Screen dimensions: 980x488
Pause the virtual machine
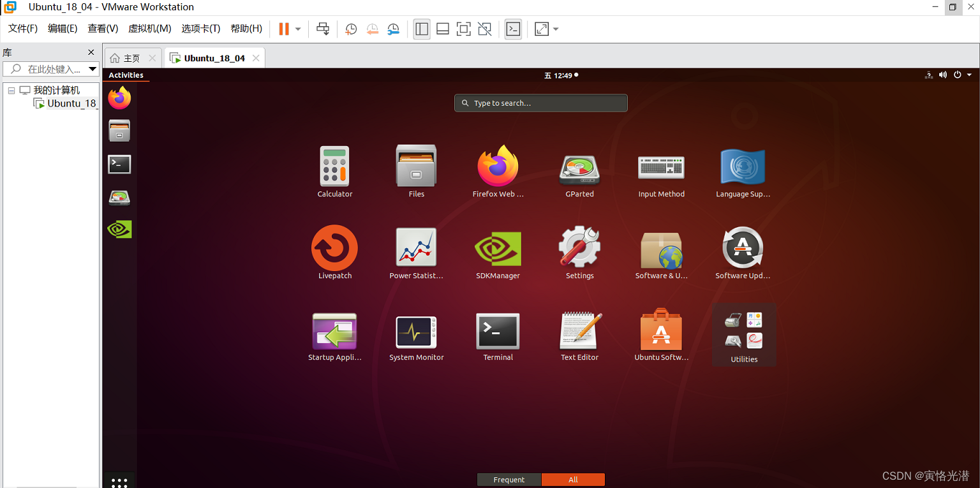coord(284,29)
